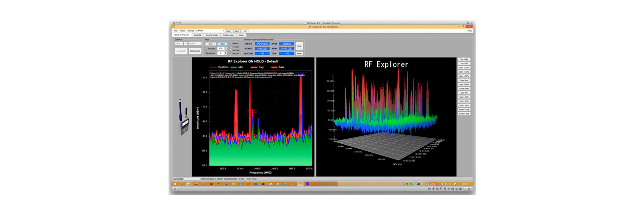Click the Start < 50% button
Image resolution: width=644 pixels, height=215 pixels.
coord(464,68)
